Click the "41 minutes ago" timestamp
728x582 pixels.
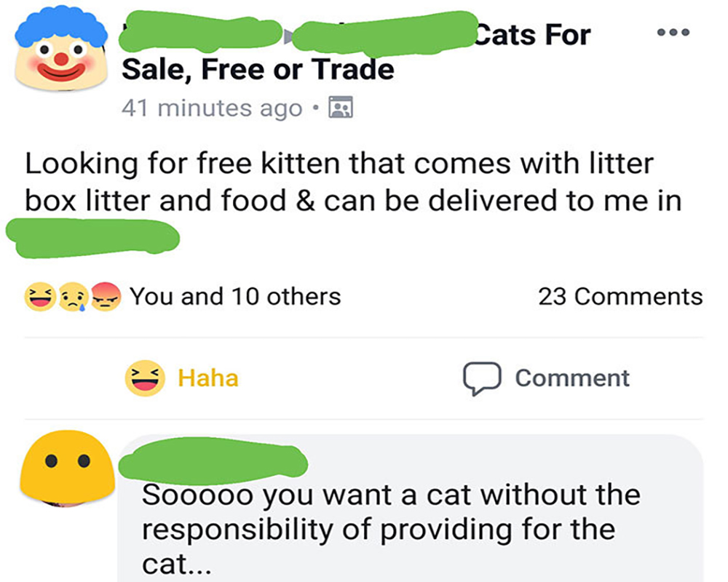(212, 108)
